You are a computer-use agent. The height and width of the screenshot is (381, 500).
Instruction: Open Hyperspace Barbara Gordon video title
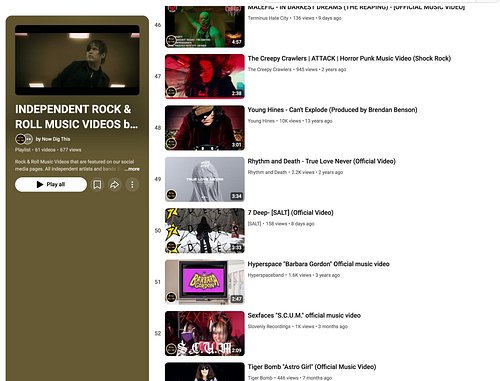click(x=318, y=264)
